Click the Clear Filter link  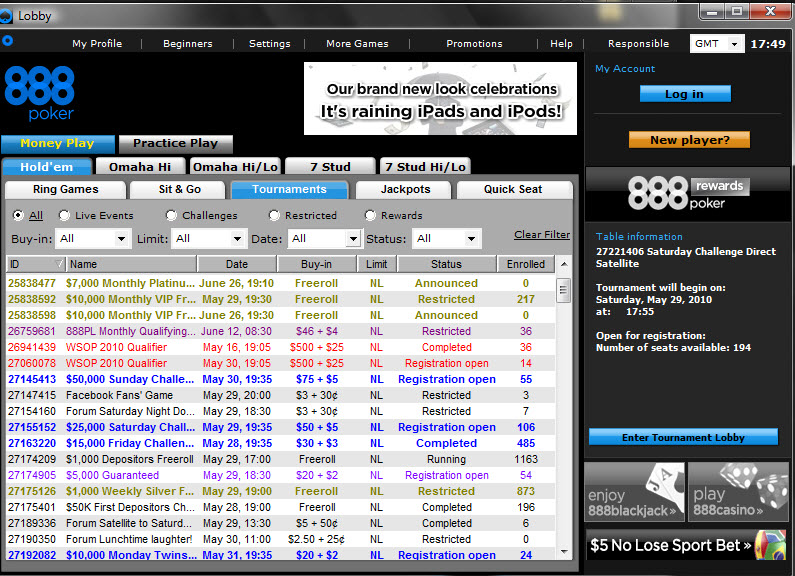(542, 235)
